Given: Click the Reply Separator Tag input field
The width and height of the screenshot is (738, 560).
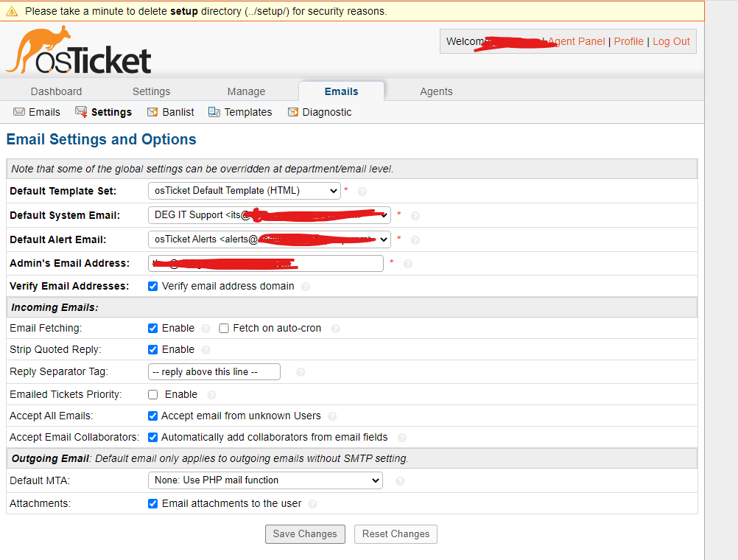Looking at the screenshot, I should [x=214, y=371].
